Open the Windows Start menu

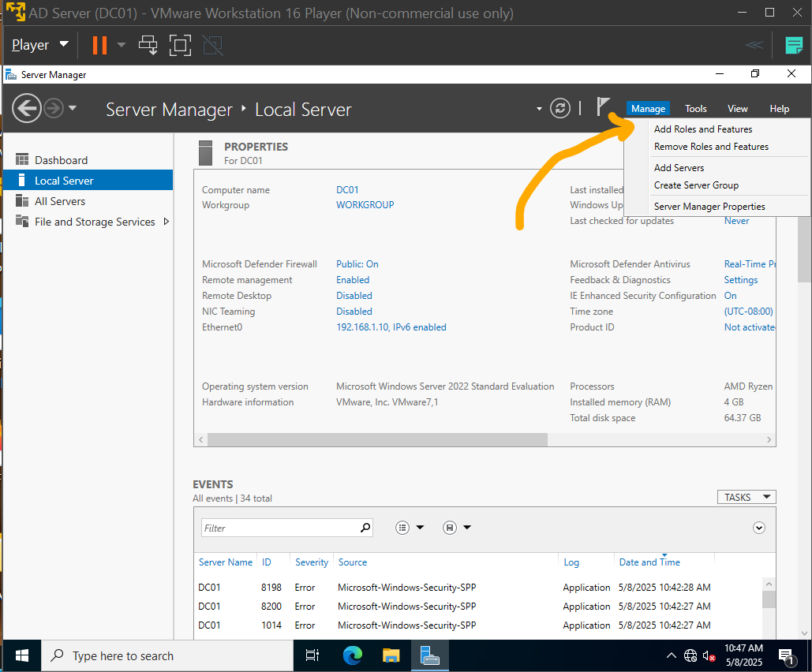(22, 656)
